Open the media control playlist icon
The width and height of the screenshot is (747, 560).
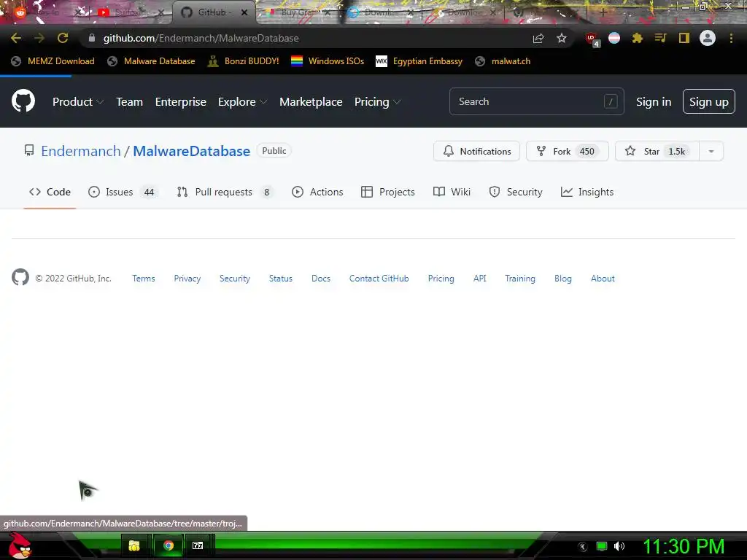(x=660, y=38)
